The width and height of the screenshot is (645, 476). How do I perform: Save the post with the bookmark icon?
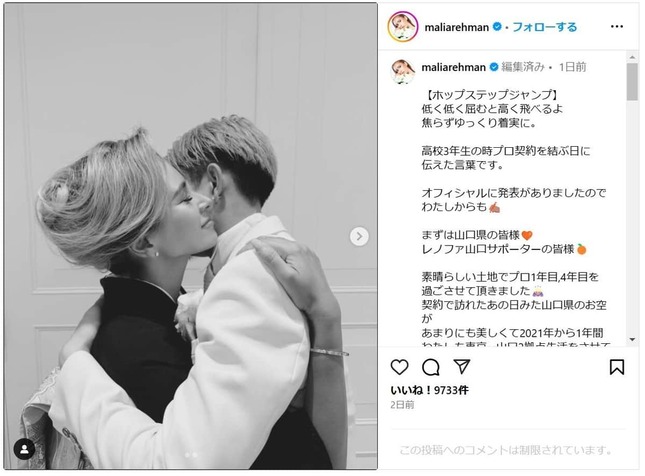tap(617, 367)
